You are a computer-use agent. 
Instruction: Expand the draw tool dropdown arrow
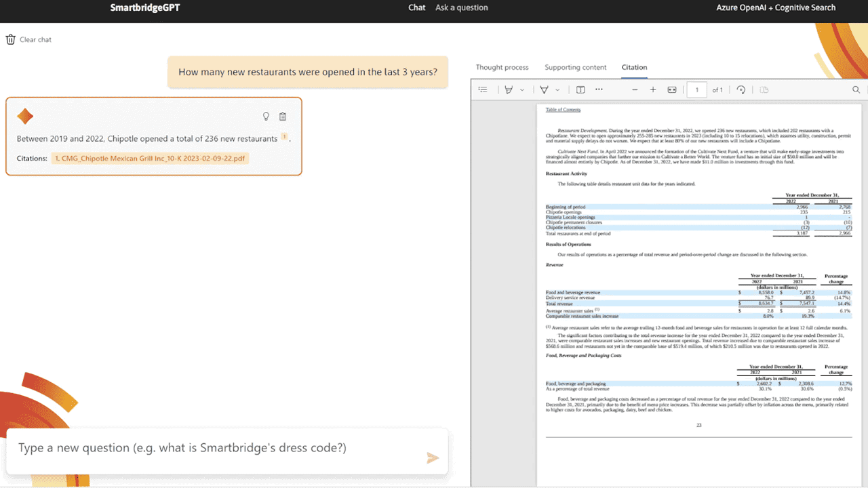557,89
